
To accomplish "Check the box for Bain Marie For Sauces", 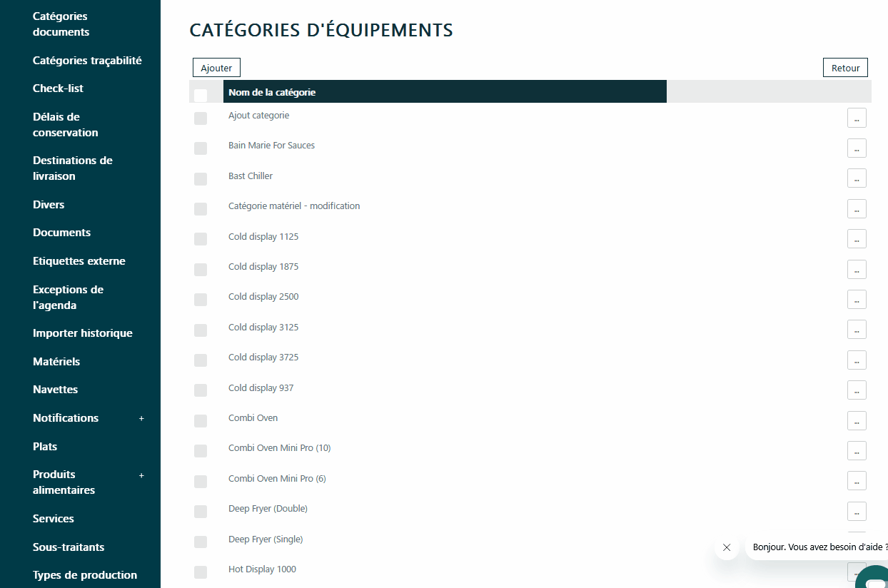I will 201,148.
